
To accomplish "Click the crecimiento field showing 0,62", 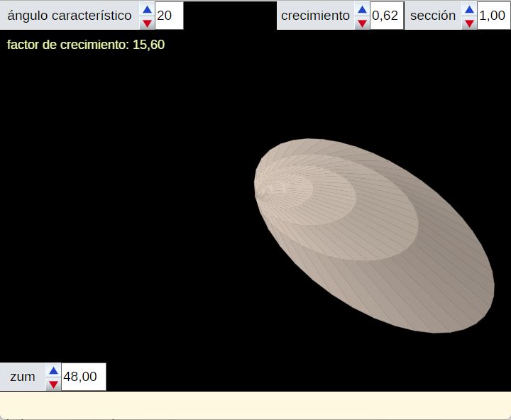I will [x=387, y=16].
